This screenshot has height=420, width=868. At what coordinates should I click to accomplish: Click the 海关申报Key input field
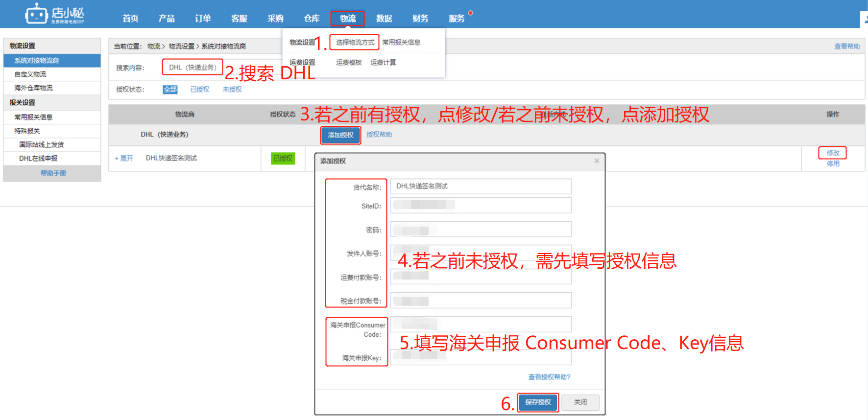481,357
